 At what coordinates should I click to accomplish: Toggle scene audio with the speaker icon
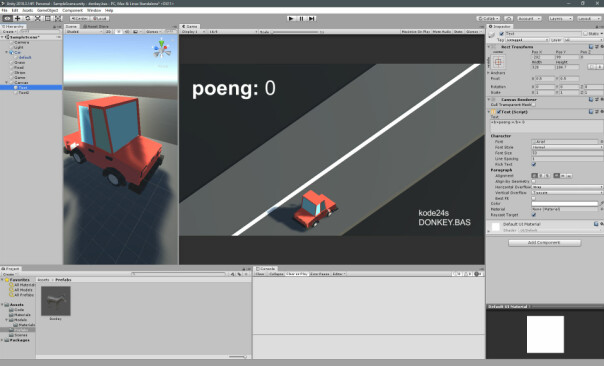[127, 32]
